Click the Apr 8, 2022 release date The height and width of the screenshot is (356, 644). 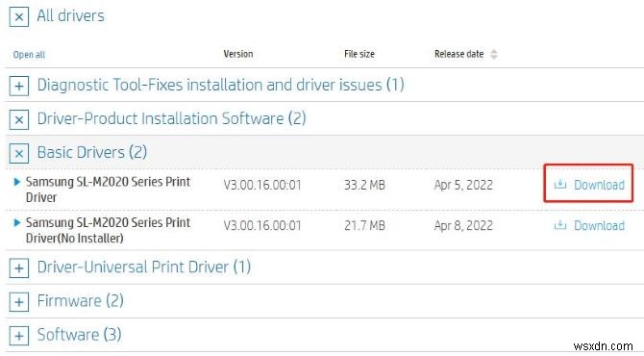(x=463, y=226)
